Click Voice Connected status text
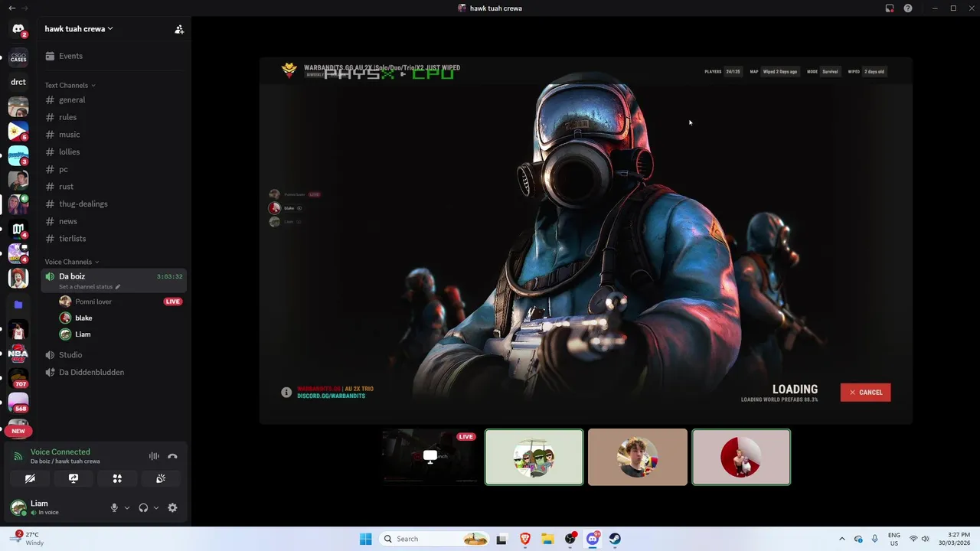This screenshot has width=980, height=551. (x=60, y=452)
